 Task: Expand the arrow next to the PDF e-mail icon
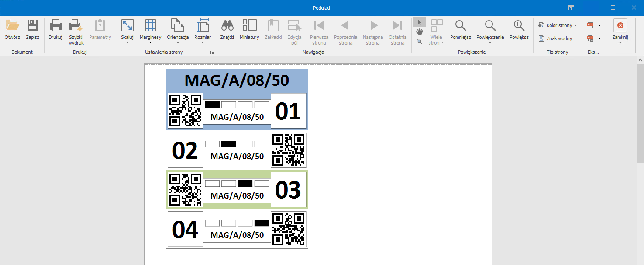pyautogui.click(x=599, y=38)
